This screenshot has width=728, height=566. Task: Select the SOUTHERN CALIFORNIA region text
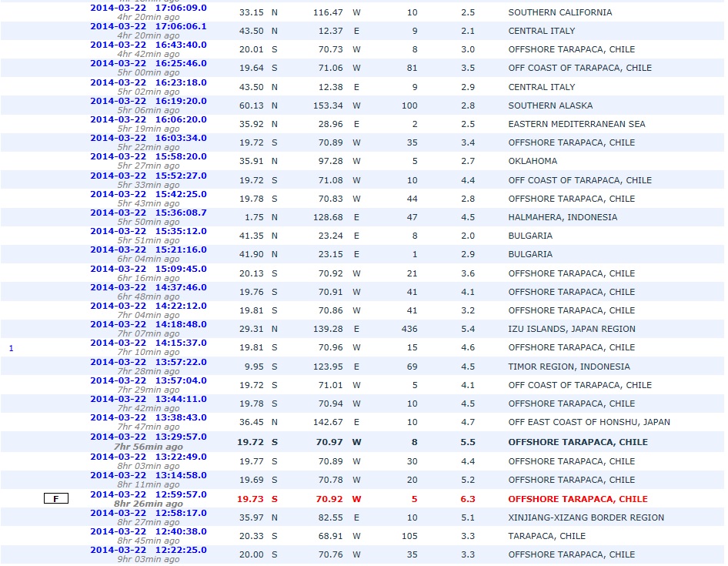pos(560,12)
